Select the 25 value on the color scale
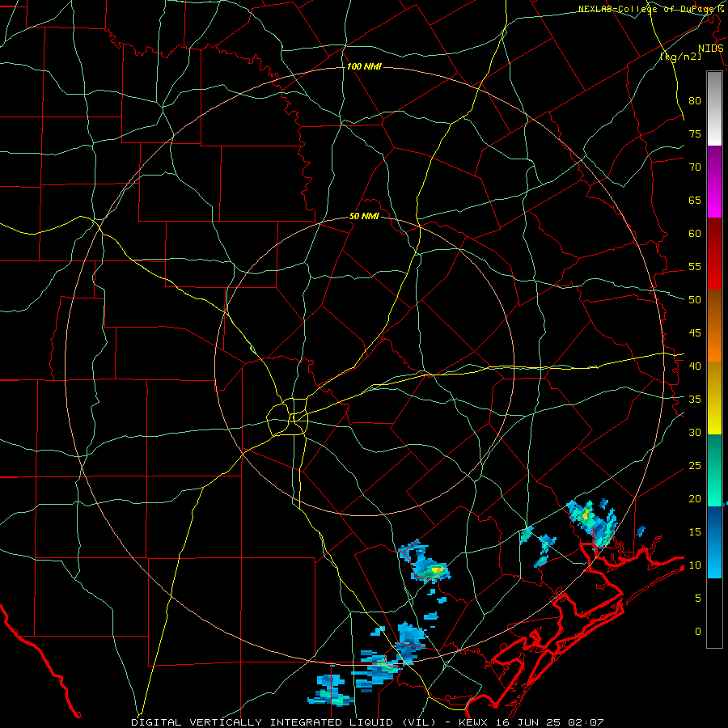Image resolution: width=728 pixels, height=728 pixels. point(695,465)
